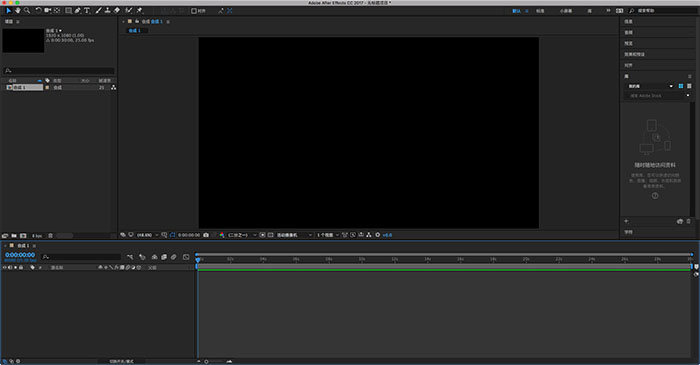Open magnification ratio dropdown in viewer
Image resolution: width=700 pixels, height=365 pixels.
[x=147, y=235]
